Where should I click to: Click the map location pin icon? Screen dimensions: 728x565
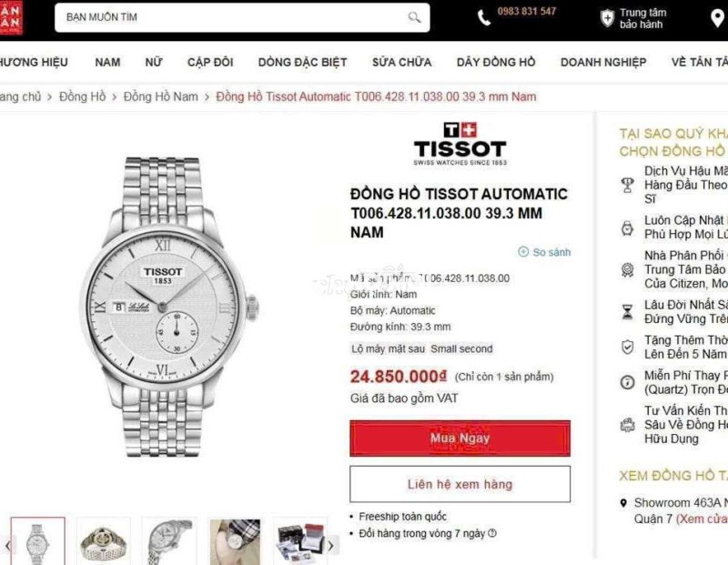coord(717,18)
